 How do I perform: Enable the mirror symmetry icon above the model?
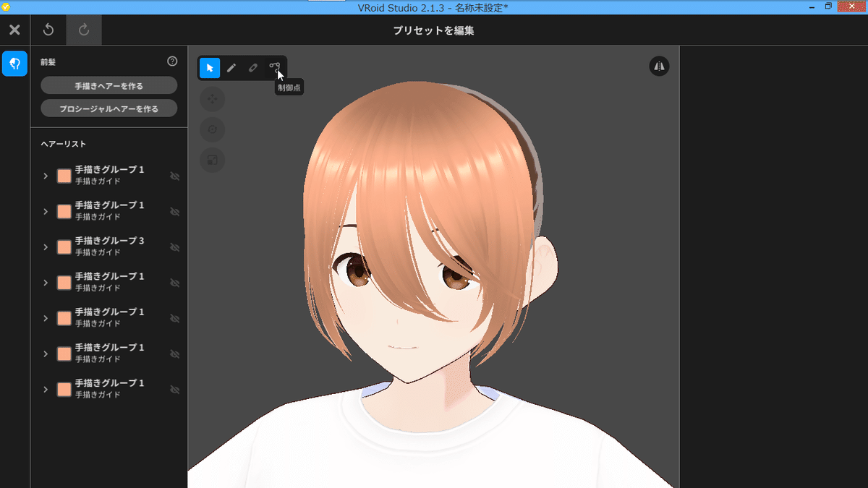pos(659,66)
